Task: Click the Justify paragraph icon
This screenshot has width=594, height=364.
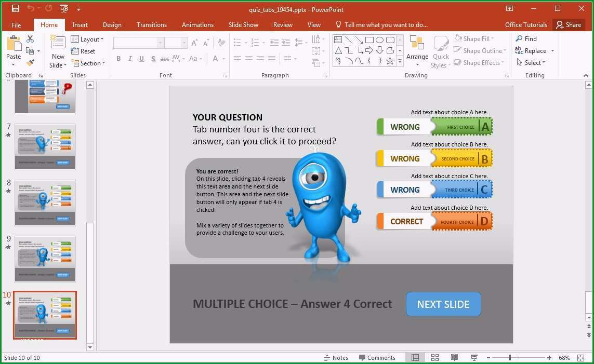Action: (272, 59)
